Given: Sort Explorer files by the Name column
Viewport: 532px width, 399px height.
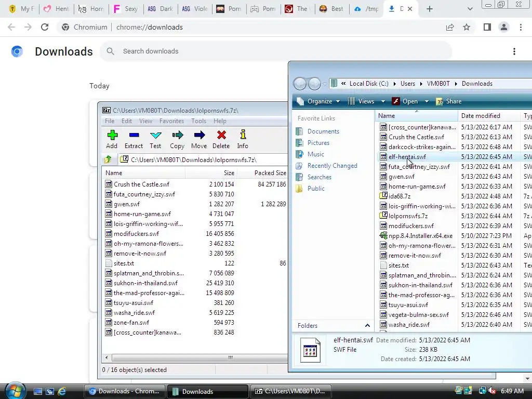Looking at the screenshot, I should (417, 116).
